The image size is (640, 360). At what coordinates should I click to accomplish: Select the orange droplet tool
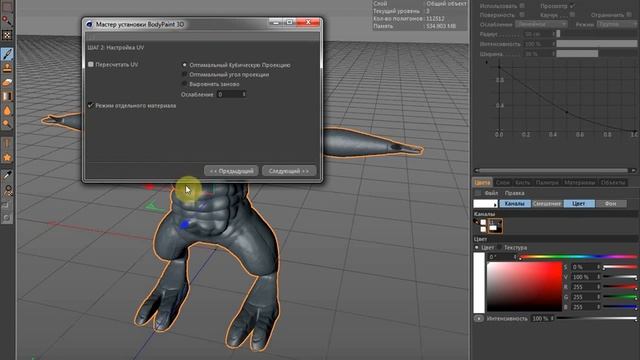7,110
